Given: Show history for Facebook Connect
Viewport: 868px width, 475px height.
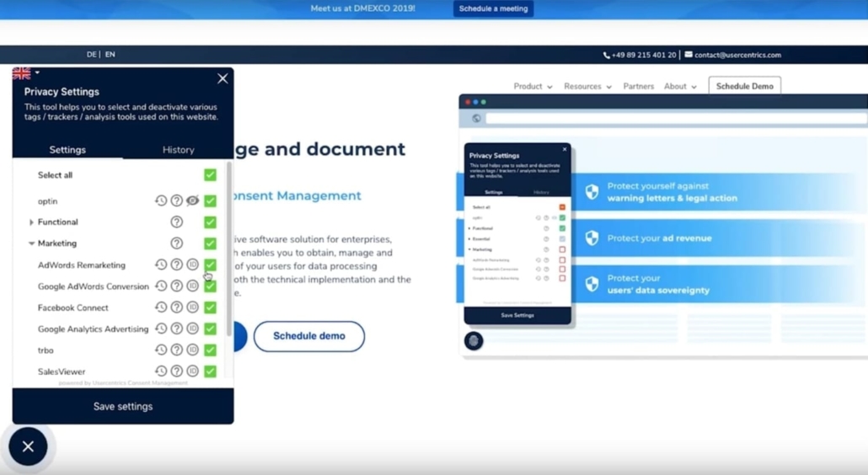Looking at the screenshot, I should (160, 307).
